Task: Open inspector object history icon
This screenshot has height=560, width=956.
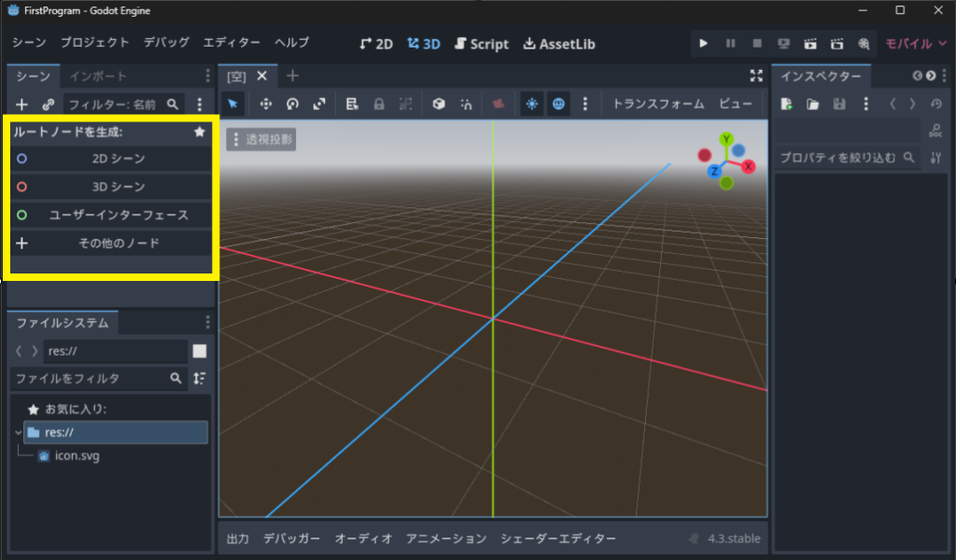Action: coord(935,105)
